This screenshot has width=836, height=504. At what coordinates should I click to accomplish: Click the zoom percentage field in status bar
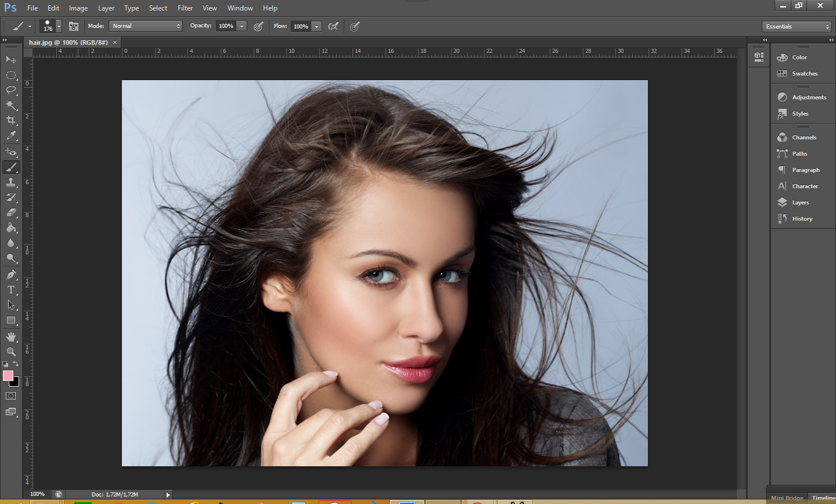[38, 494]
